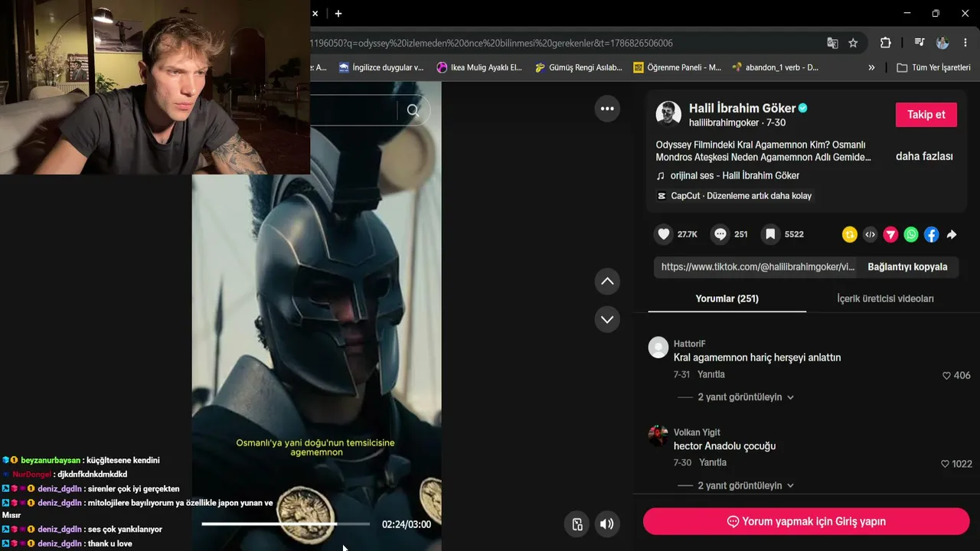Open the Chrome profile avatar
The image size is (980, 551).
coord(942,43)
